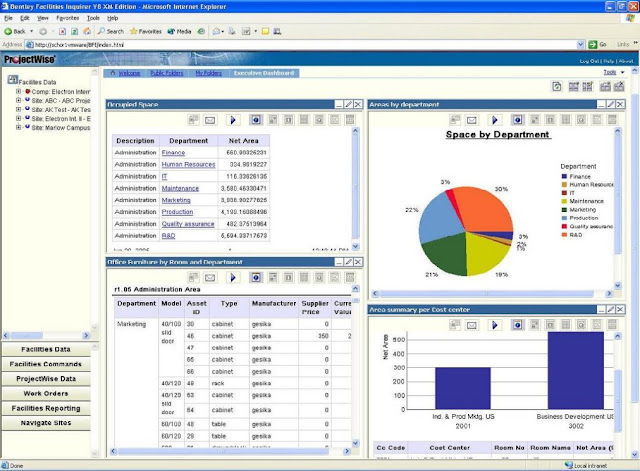Switch to the Public Folders tab
640x471 pixels.
[x=167, y=73]
